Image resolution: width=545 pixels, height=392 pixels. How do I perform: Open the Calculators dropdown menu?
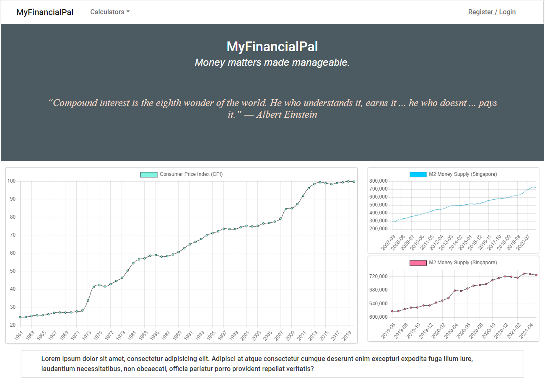click(x=110, y=12)
